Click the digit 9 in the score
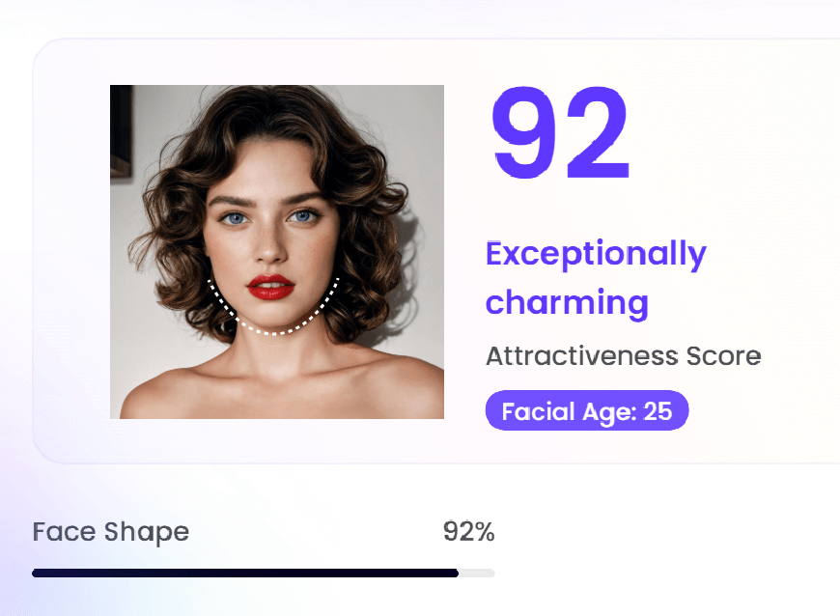 (526, 135)
